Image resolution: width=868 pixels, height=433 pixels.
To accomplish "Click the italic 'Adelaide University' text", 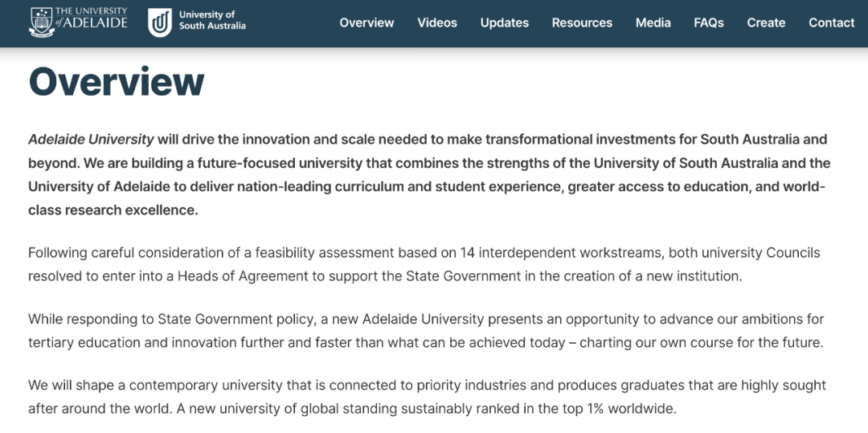I will click(x=92, y=139).
